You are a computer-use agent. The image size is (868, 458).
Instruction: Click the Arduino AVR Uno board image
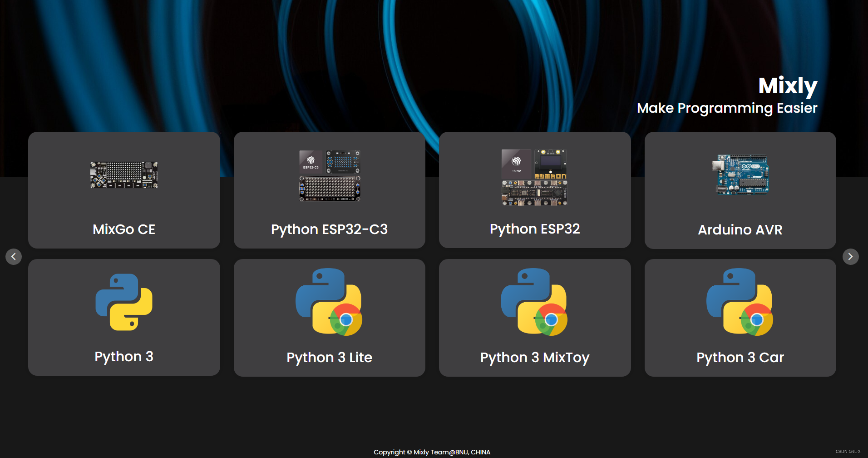[740, 174]
